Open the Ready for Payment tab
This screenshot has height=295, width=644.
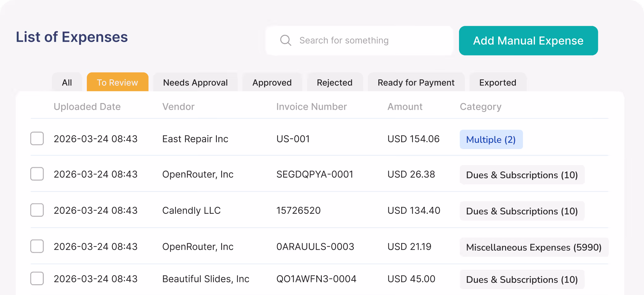(x=416, y=82)
